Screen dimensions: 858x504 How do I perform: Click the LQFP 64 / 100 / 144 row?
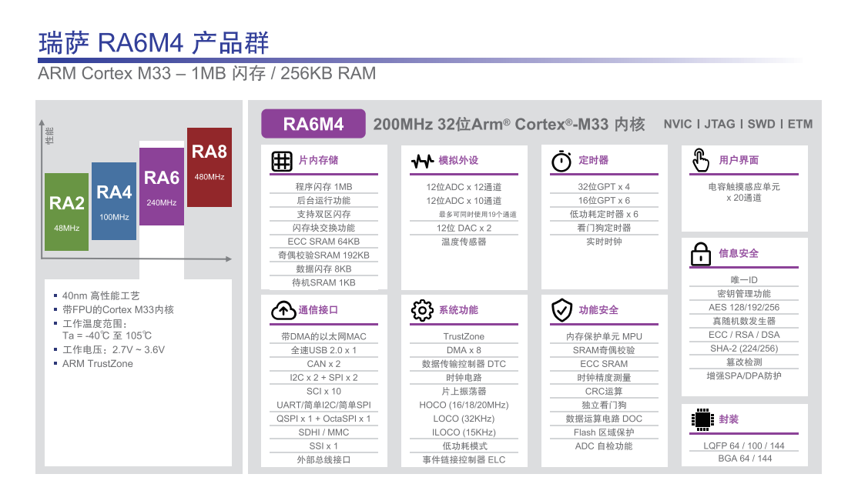pos(744,446)
